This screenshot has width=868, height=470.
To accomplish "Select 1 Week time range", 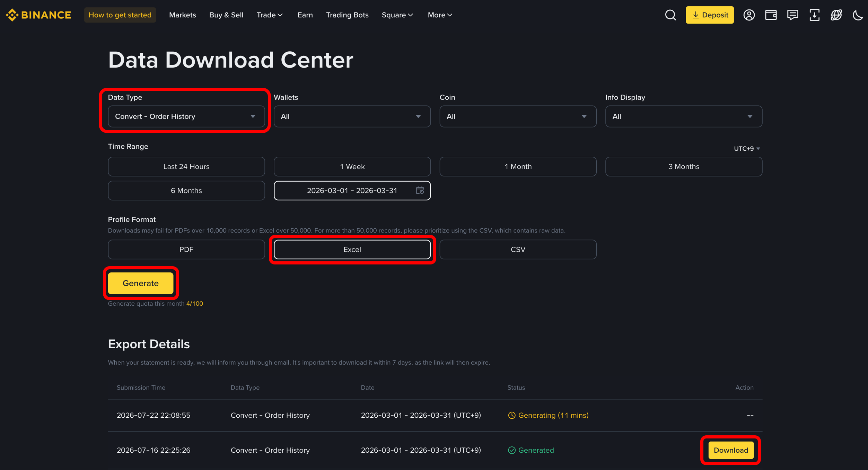I will point(352,166).
